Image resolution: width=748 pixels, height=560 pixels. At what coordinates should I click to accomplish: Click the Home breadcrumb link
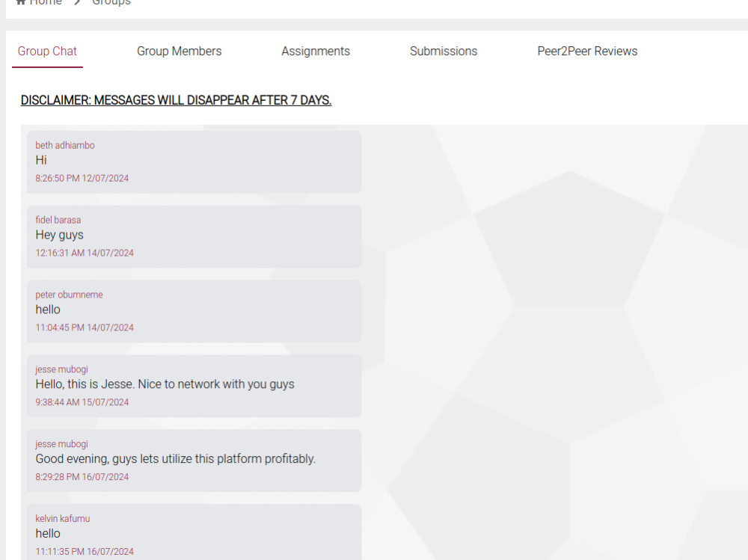pos(46,2)
